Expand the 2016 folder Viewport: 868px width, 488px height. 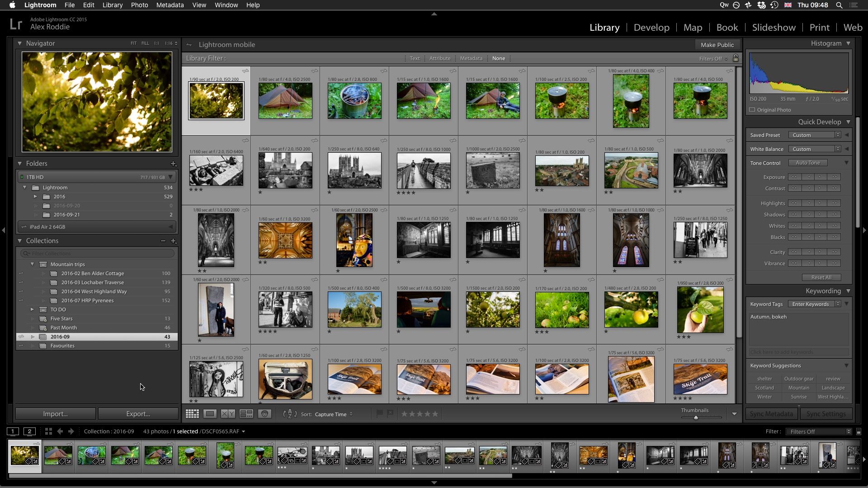[36, 197]
